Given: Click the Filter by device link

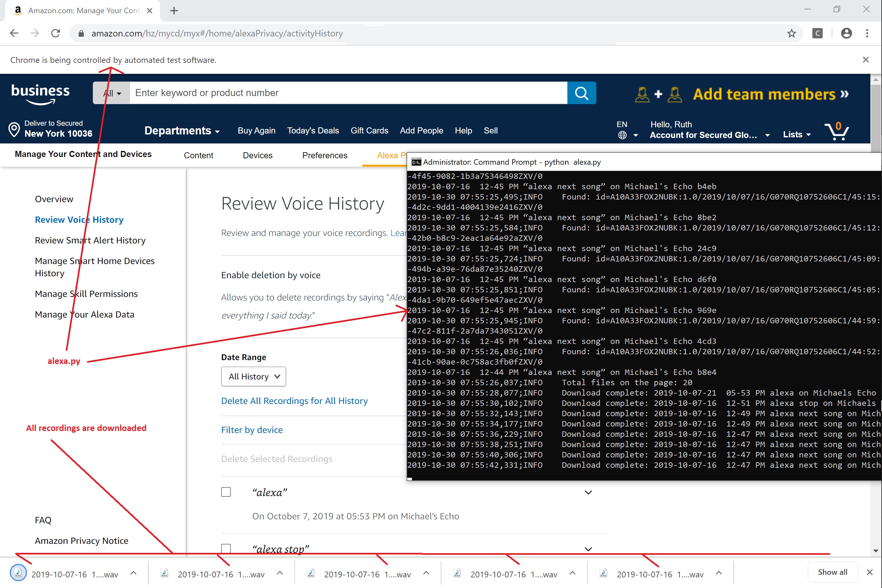Looking at the screenshot, I should pos(252,430).
